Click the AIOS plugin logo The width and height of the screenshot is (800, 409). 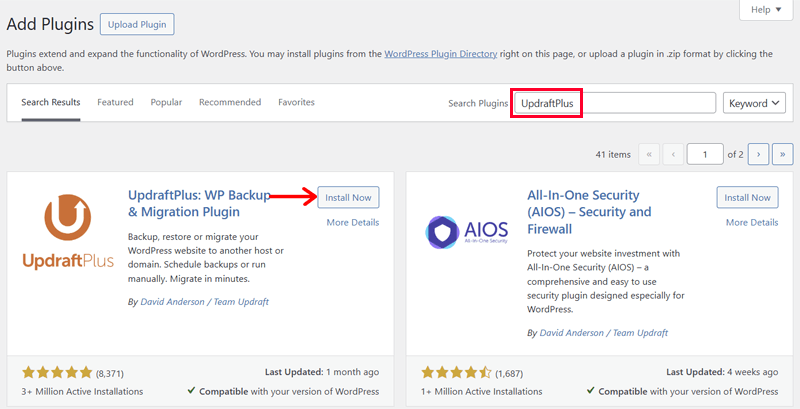[x=466, y=231]
